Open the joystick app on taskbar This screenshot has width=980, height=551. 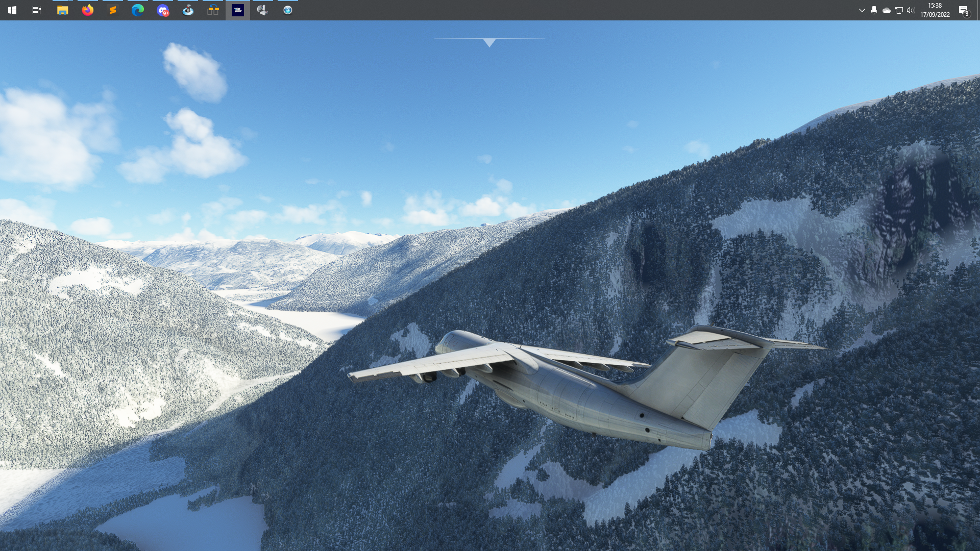coord(188,10)
